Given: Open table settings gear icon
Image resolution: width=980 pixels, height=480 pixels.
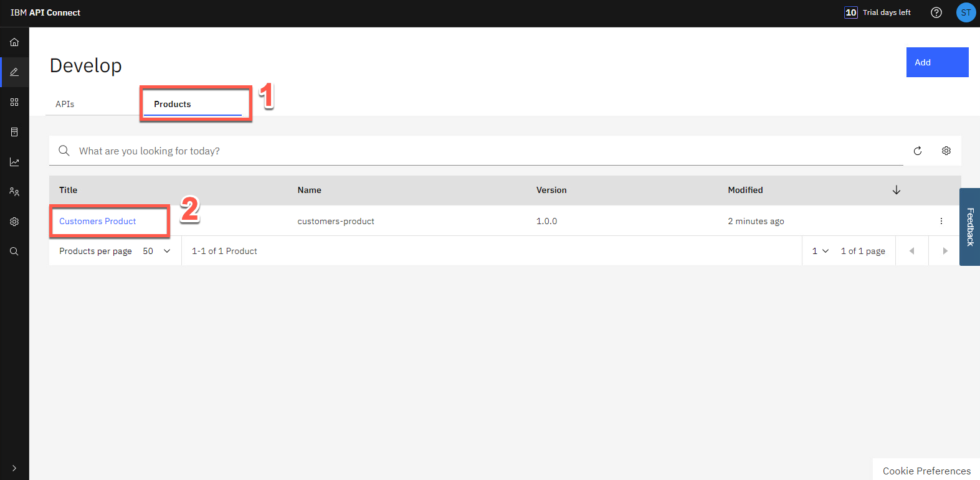Looking at the screenshot, I should (946, 151).
